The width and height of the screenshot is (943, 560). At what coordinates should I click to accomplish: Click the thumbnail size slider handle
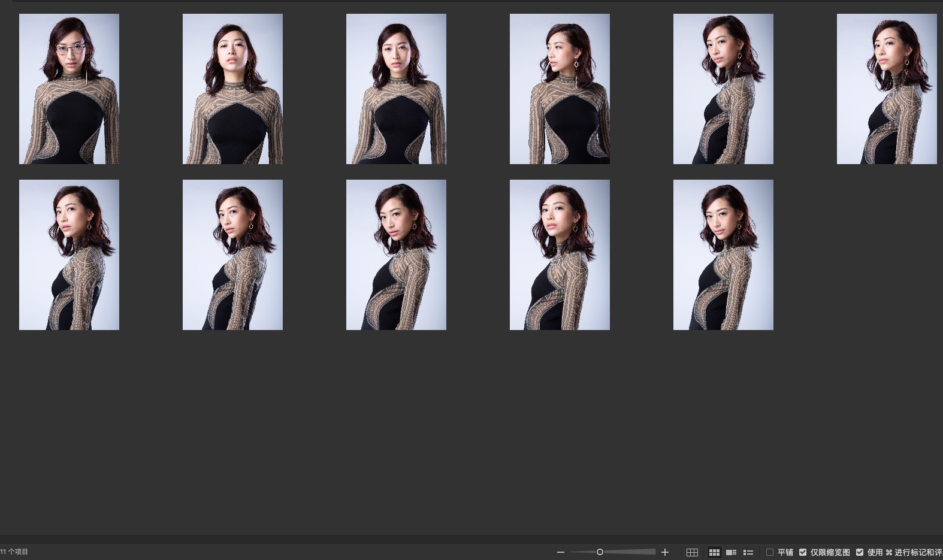tap(600, 552)
